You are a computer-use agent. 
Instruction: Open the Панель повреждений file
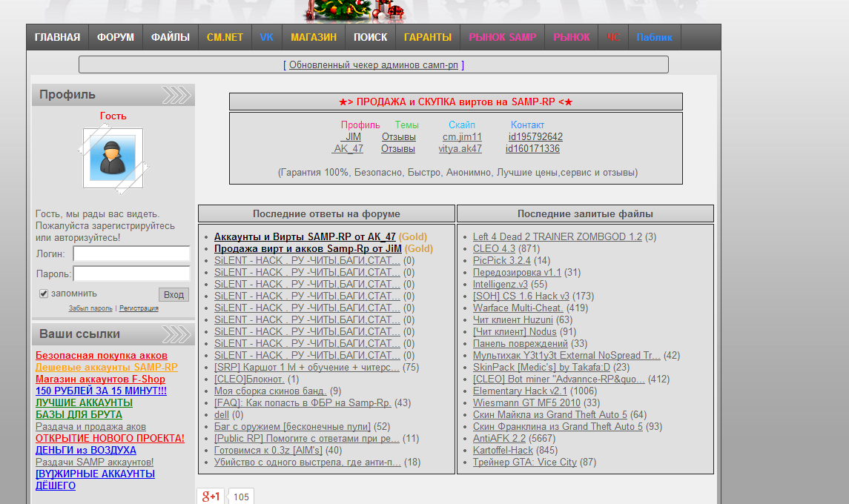(x=521, y=344)
